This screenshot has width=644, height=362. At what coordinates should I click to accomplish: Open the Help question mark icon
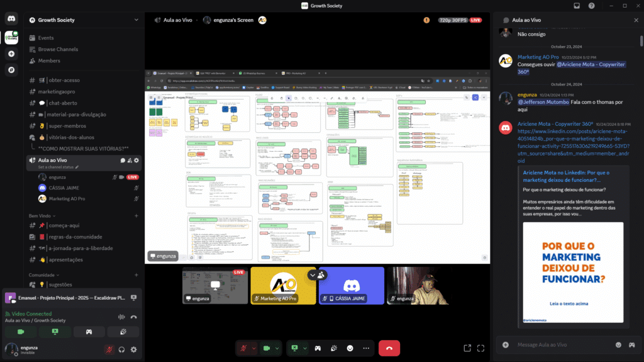[591, 6]
